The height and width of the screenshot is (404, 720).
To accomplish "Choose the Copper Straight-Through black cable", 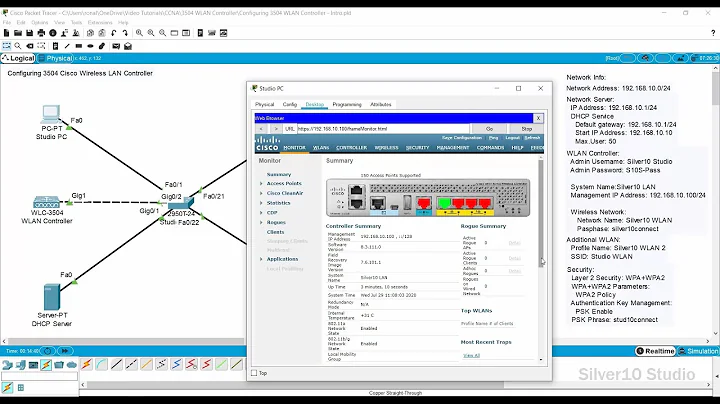I will [x=117, y=365].
